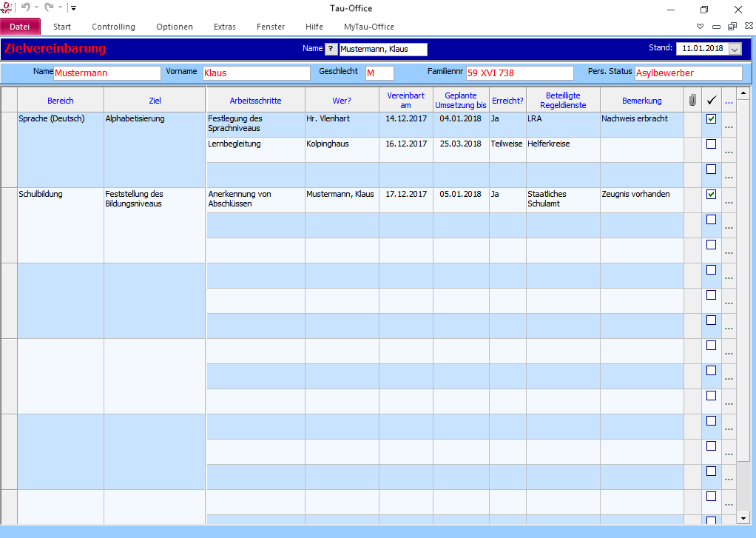Open the quick access toolbar customize dropdown
Screen dimensions: 756x538
(x=73, y=8)
